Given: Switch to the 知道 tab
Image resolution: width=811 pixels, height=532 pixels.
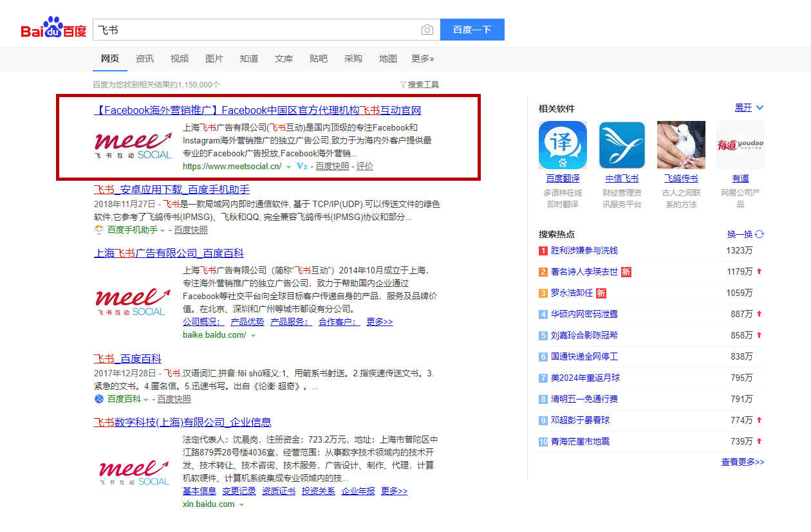Looking at the screenshot, I should [x=249, y=59].
